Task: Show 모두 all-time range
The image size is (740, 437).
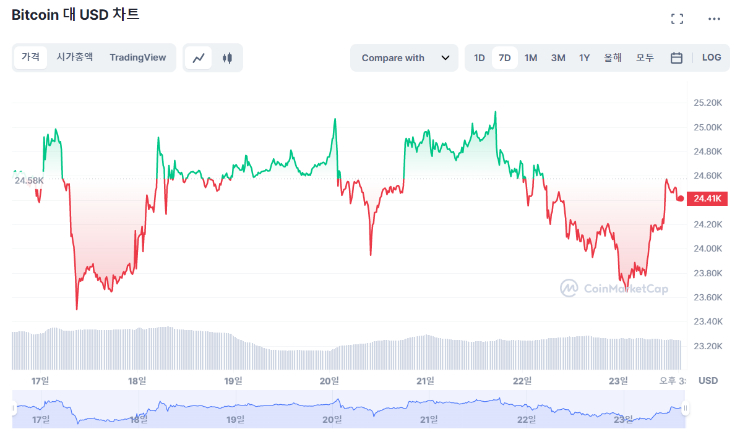Action: [x=645, y=58]
